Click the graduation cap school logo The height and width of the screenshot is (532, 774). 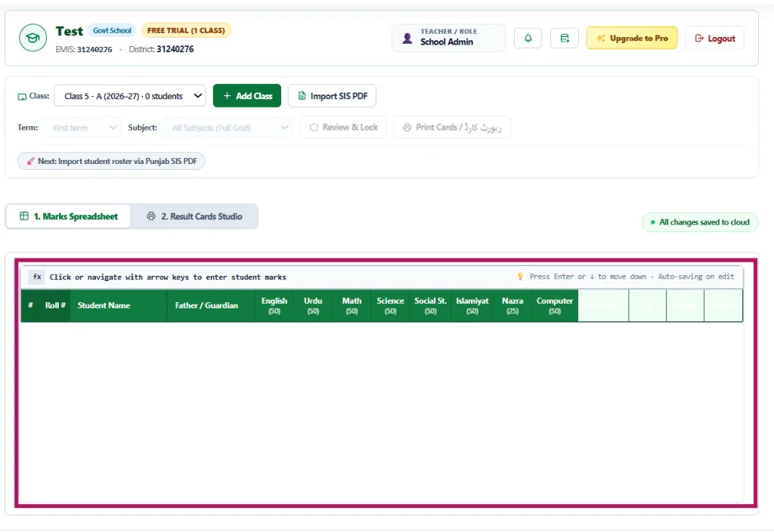(x=33, y=38)
